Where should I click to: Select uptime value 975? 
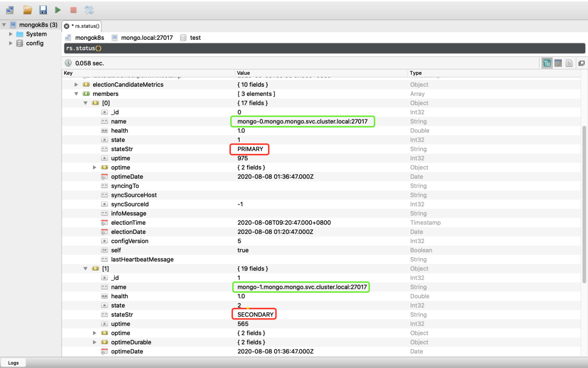coord(243,158)
